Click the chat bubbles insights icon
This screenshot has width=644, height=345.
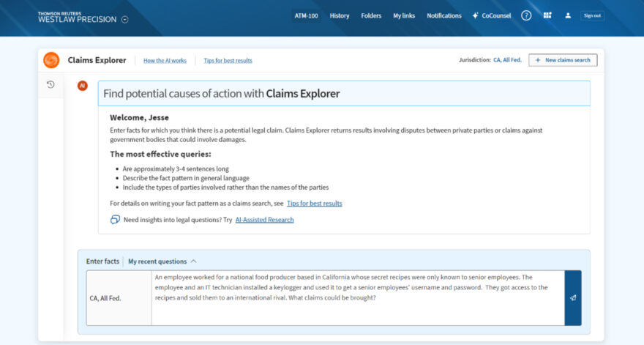click(115, 220)
